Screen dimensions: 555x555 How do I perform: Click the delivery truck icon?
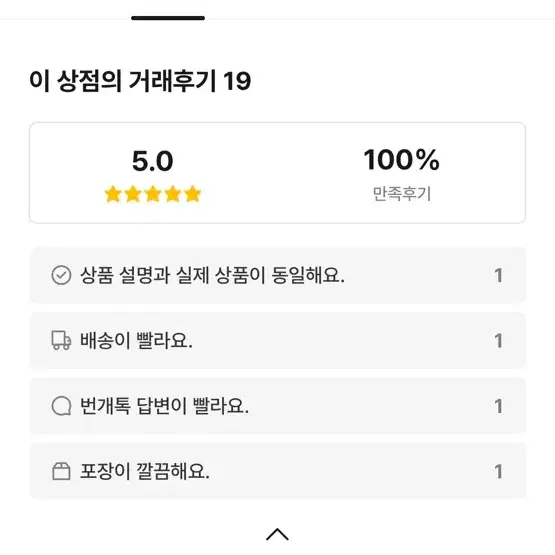tap(61, 340)
